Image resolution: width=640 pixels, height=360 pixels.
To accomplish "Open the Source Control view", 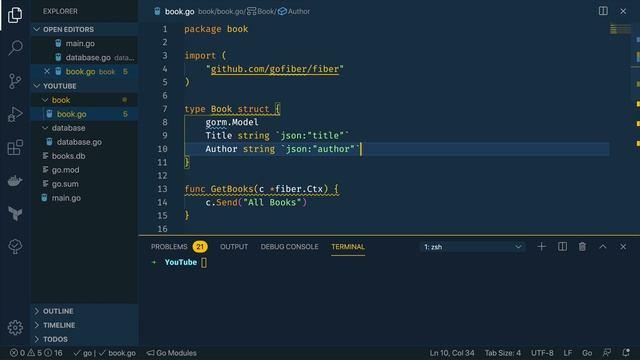I will coord(15,81).
